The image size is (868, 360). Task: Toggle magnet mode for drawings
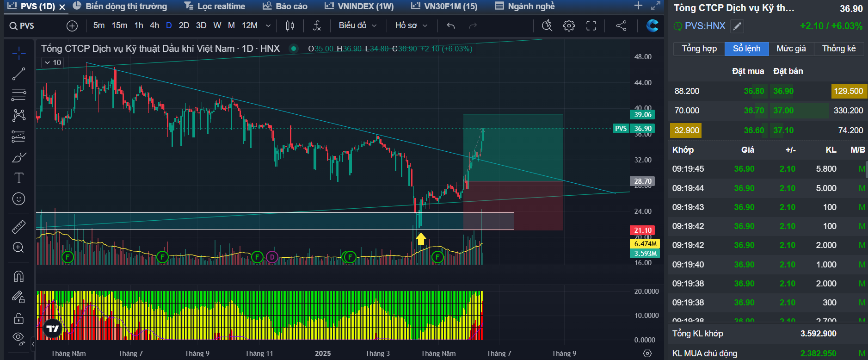[x=18, y=276]
